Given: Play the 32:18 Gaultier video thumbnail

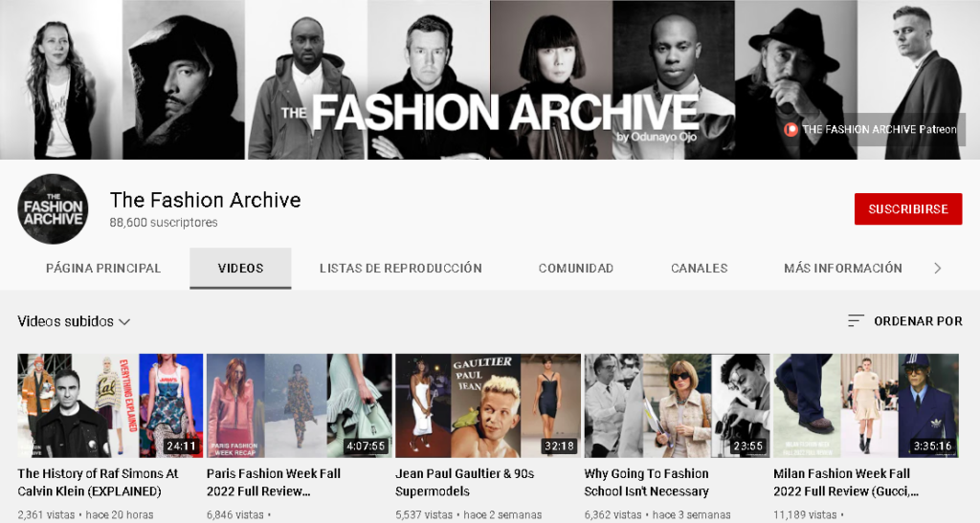Looking at the screenshot, I should tap(488, 405).
